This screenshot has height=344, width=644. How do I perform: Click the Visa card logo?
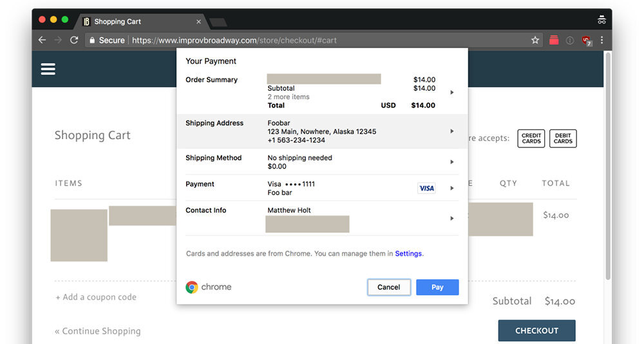coord(426,188)
